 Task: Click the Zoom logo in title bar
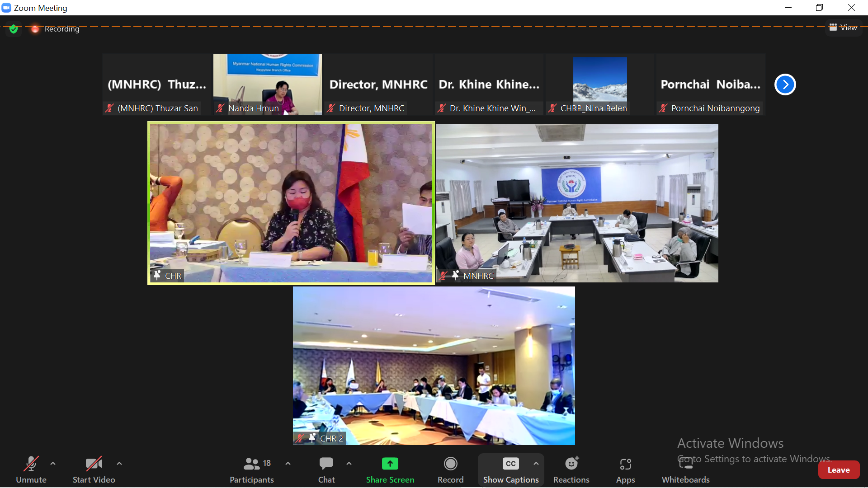[6, 8]
